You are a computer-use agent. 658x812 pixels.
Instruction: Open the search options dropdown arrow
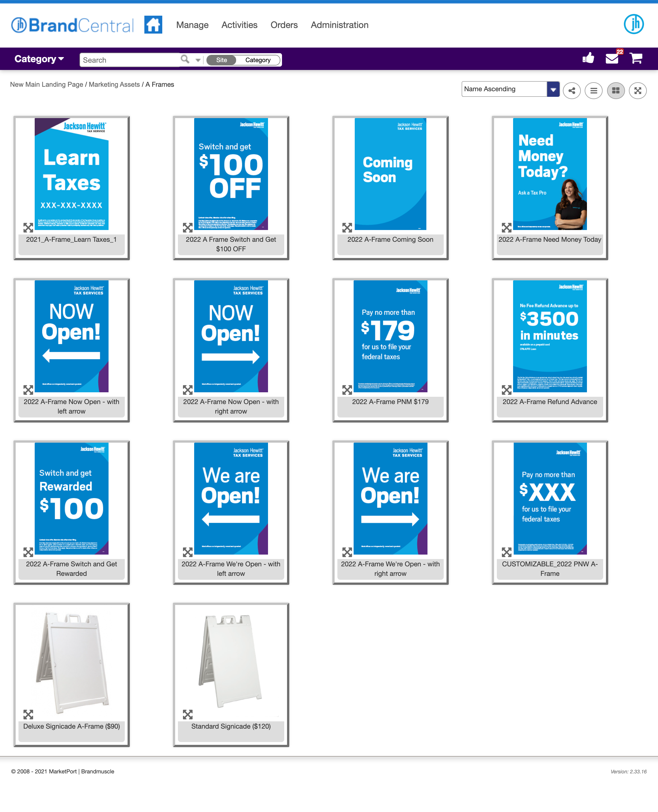198,60
